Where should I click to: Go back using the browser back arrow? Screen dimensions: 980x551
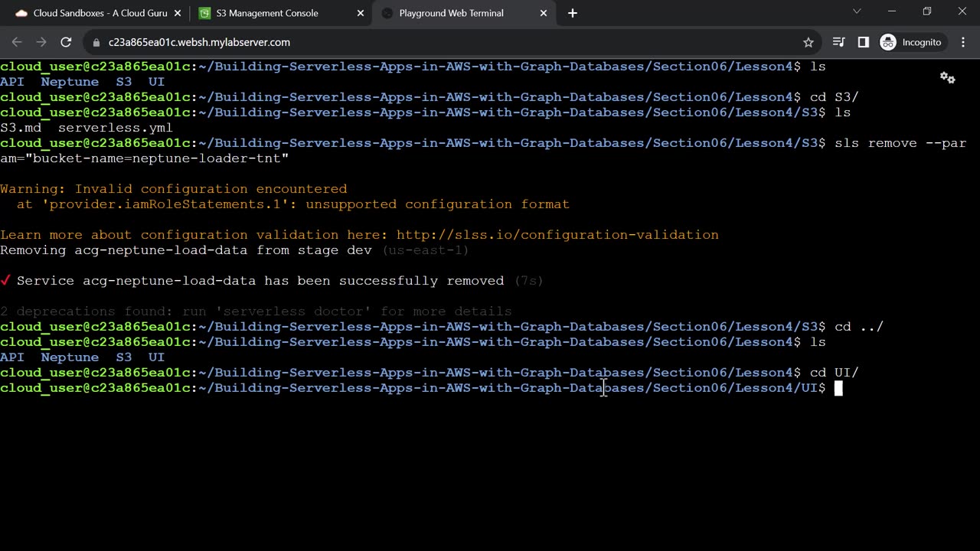(17, 42)
